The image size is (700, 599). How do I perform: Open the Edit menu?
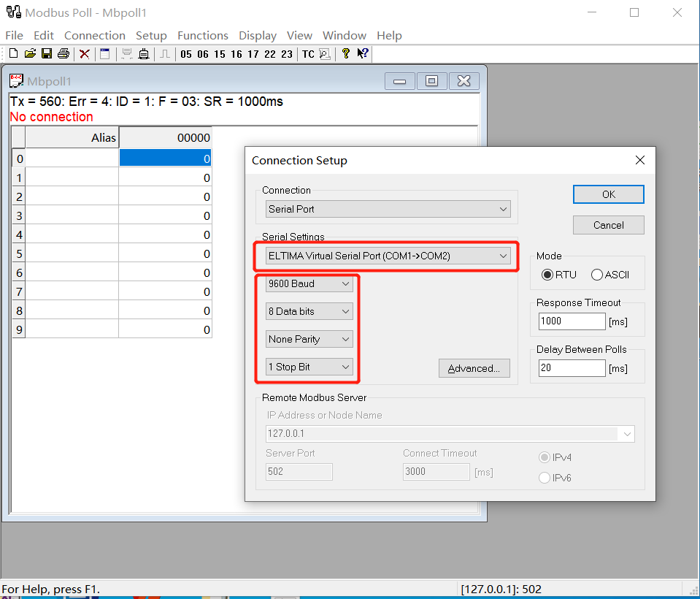(44, 35)
